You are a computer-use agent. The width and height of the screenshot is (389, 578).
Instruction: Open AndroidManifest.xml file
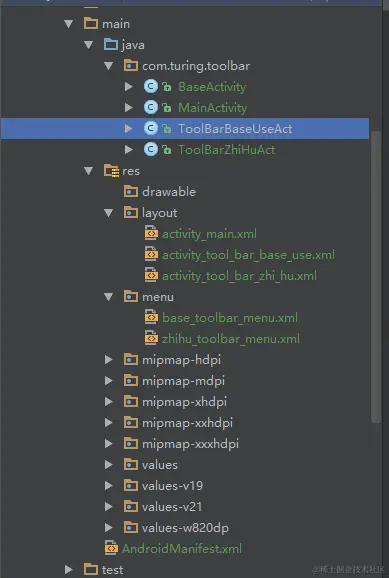pyautogui.click(x=182, y=549)
